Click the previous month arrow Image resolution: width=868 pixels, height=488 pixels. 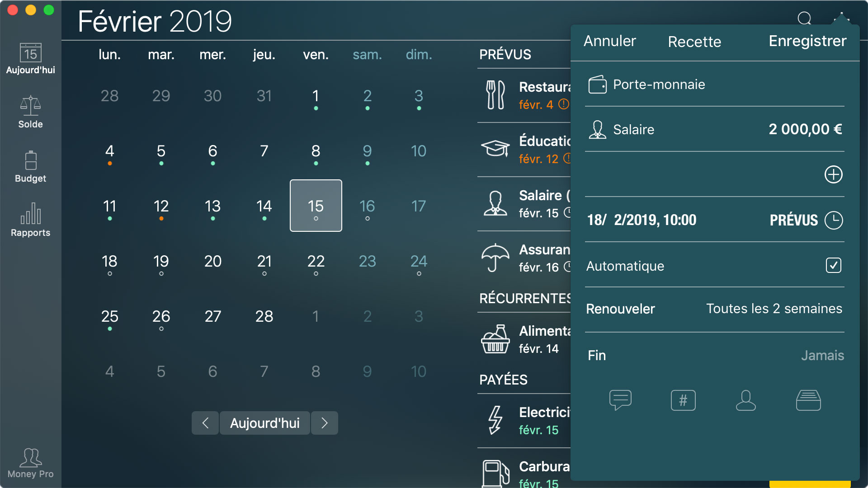205,423
